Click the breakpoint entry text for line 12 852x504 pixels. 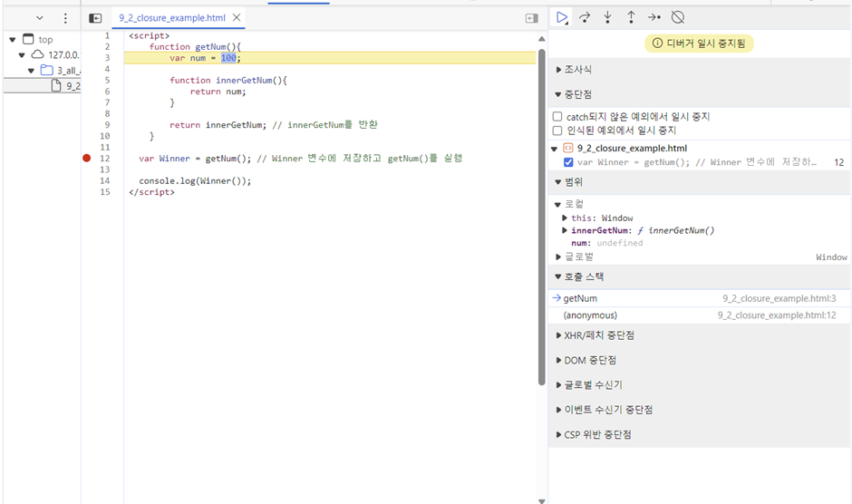[697, 162]
